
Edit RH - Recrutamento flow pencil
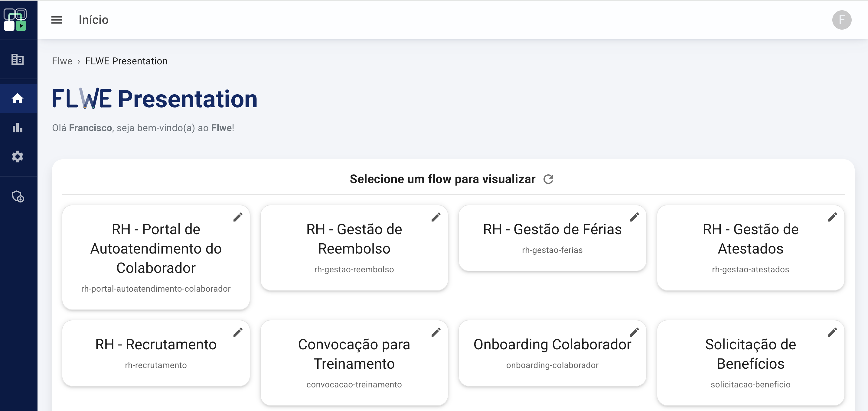tap(238, 332)
